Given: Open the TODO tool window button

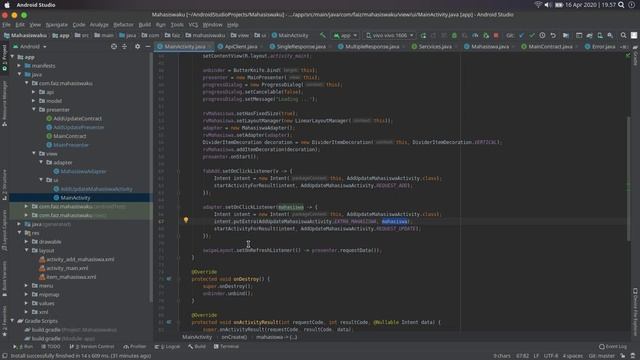Looking at the screenshot, I should [x=51, y=347].
